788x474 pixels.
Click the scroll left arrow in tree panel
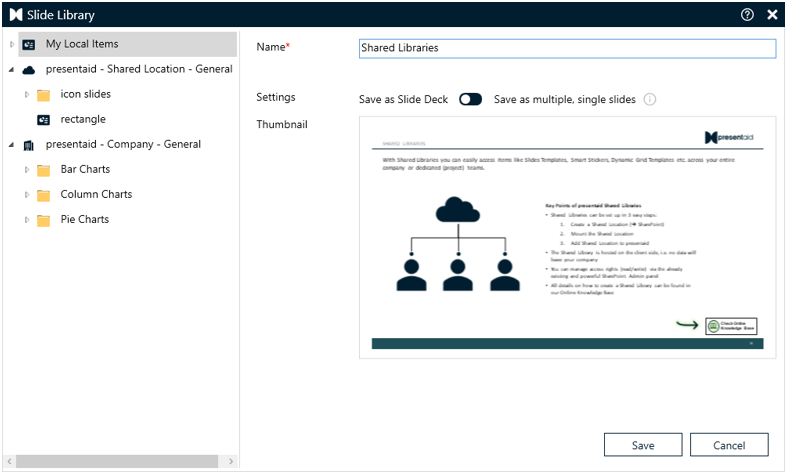click(9, 461)
